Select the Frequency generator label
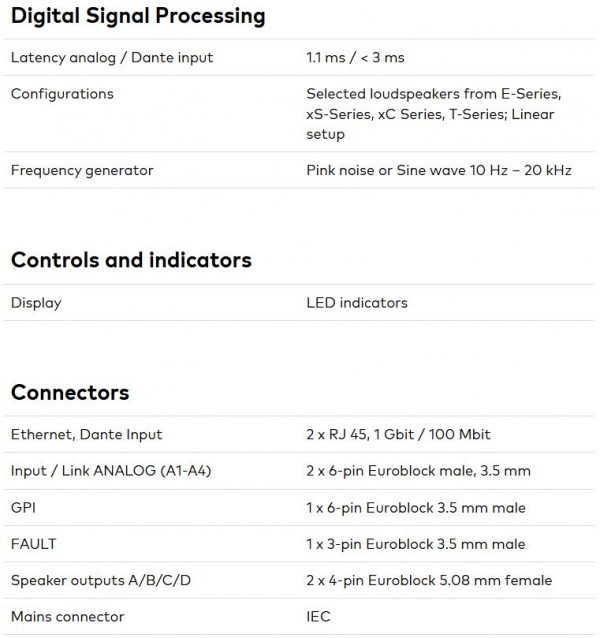Viewport: 600px width, 638px height. coord(82,170)
